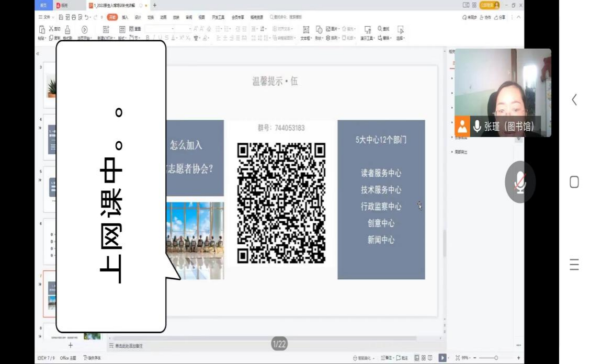Click the Replace icon
Screen dimensions: 590x364
tap(380, 38)
